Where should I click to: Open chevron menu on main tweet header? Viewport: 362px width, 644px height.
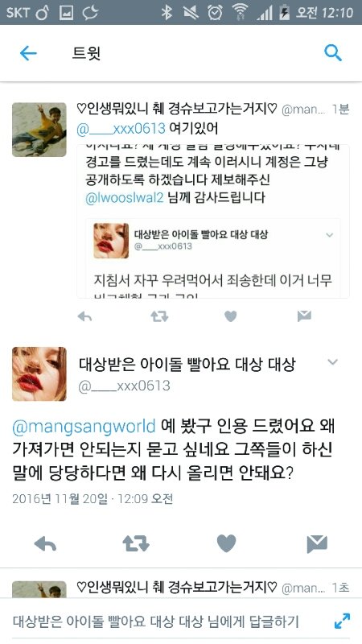[332, 361]
